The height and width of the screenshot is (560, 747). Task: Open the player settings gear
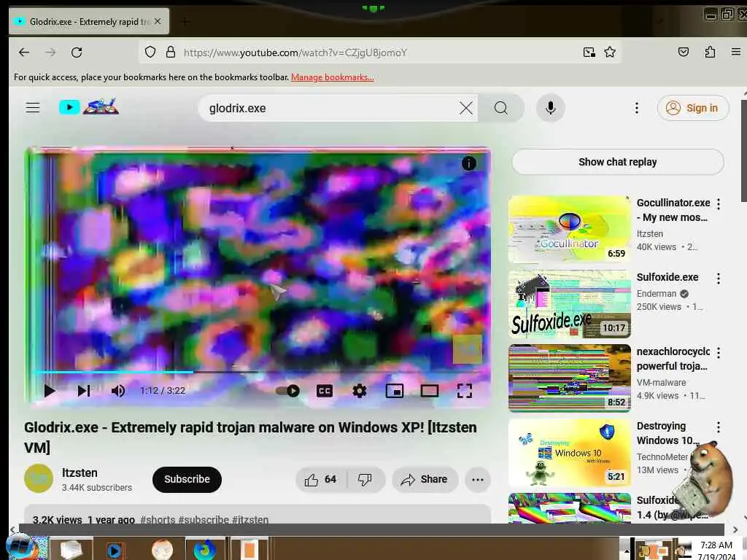359,391
